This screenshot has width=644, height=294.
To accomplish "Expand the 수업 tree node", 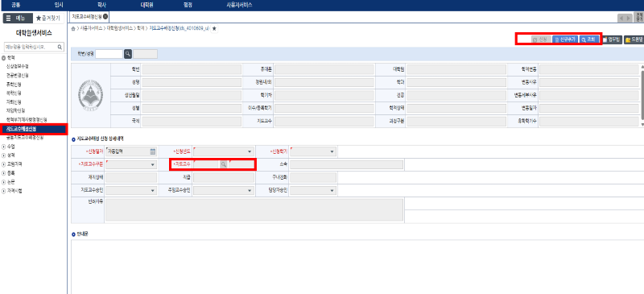I will tap(4, 147).
